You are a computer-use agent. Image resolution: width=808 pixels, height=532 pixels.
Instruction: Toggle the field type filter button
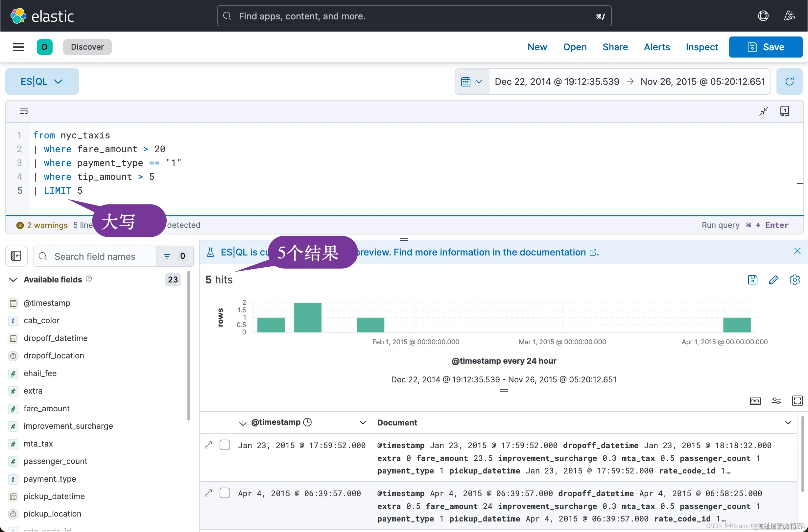coord(175,256)
